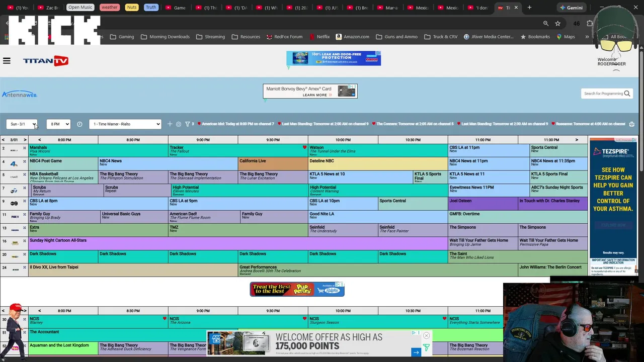Switch to the Open Music tab group
The image size is (644, 362).
pyautogui.click(x=80, y=8)
